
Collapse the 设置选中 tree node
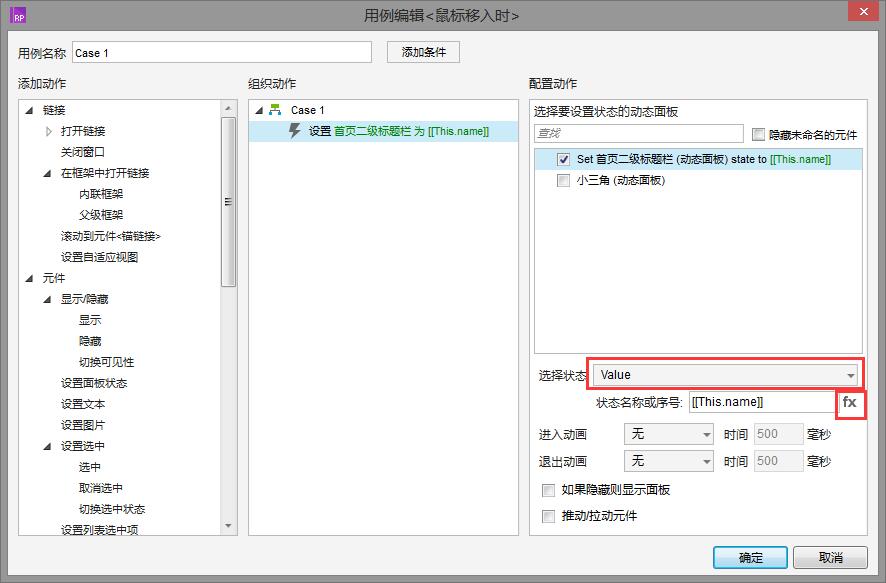[x=47, y=446]
